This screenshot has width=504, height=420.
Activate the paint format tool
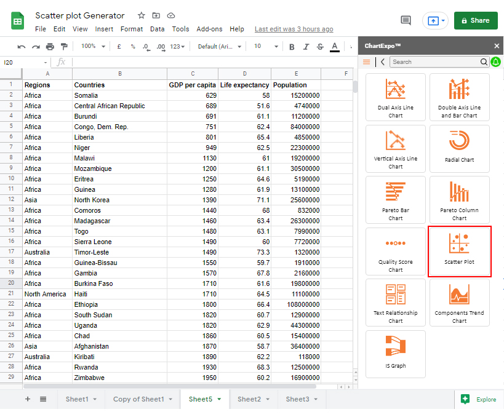coord(64,47)
